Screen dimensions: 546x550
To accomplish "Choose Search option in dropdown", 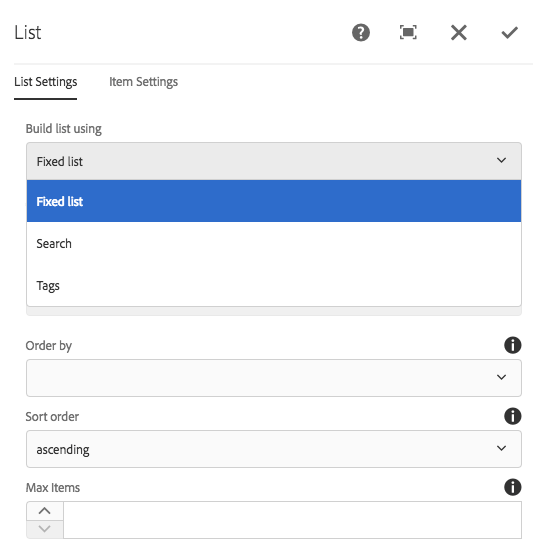I will pyautogui.click(x=274, y=243).
